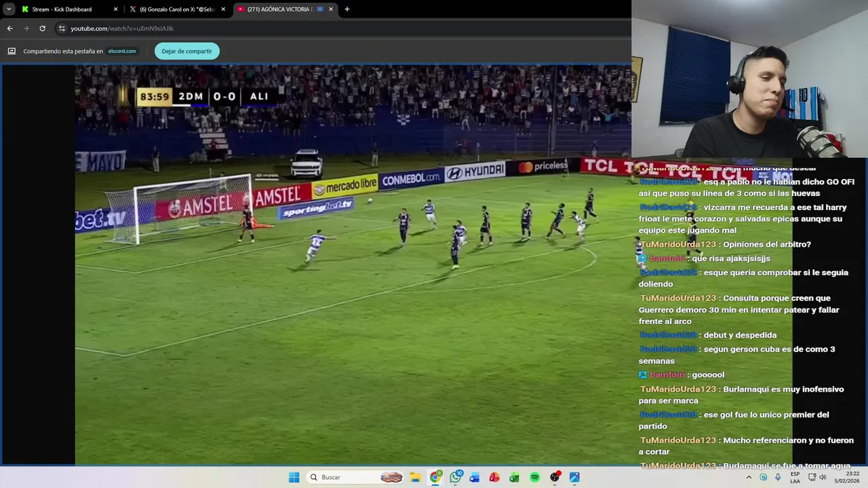868x488 pixels.
Task: Click chat message 'debut y despedida'
Action: click(740, 335)
